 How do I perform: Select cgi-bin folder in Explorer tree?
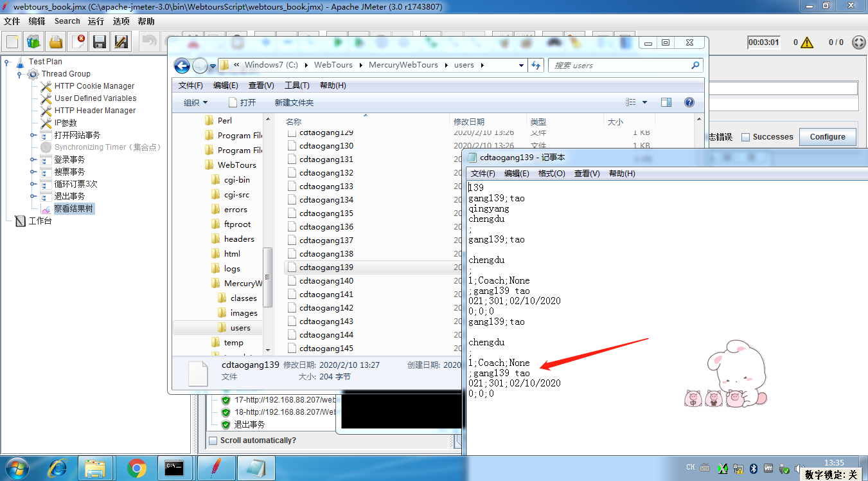pos(236,180)
